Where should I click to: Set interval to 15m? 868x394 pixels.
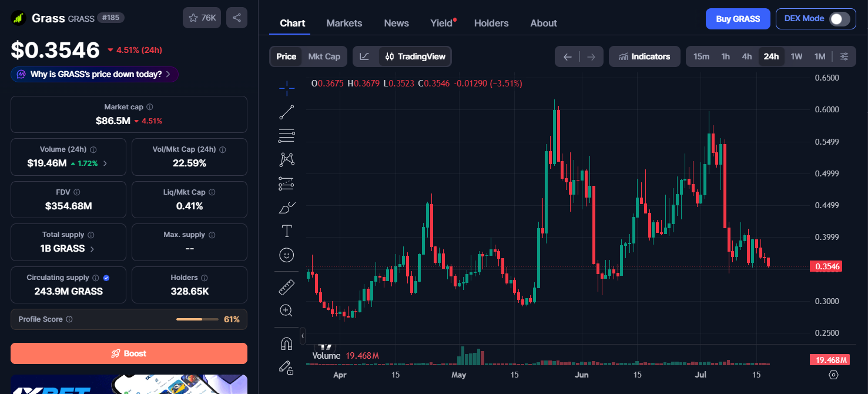pyautogui.click(x=701, y=56)
